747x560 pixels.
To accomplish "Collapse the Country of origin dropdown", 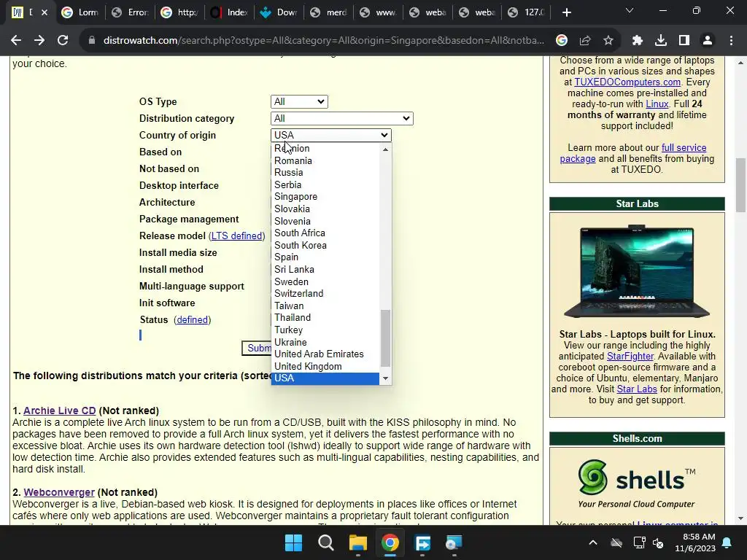I will pos(330,135).
